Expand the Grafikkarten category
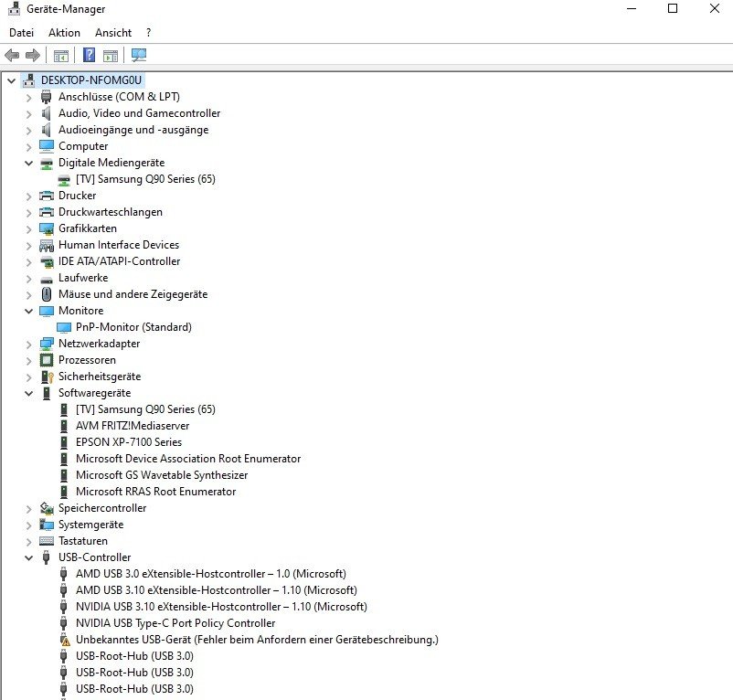 pos(28,229)
